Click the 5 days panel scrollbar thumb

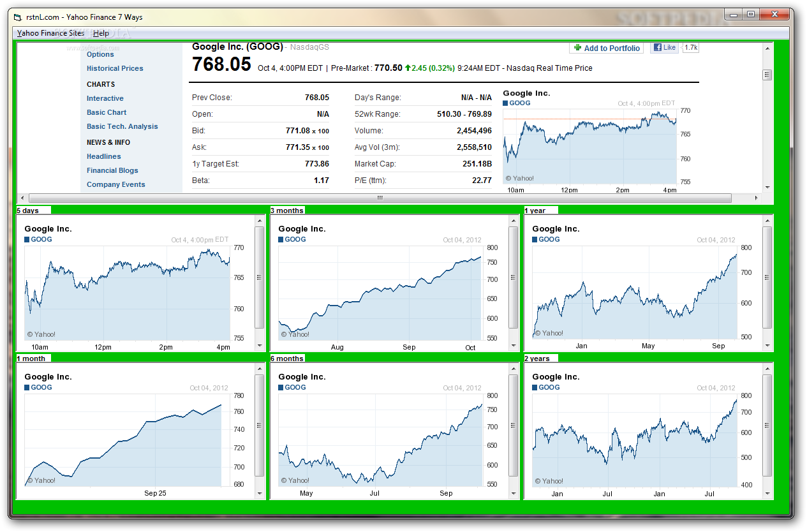click(260, 277)
